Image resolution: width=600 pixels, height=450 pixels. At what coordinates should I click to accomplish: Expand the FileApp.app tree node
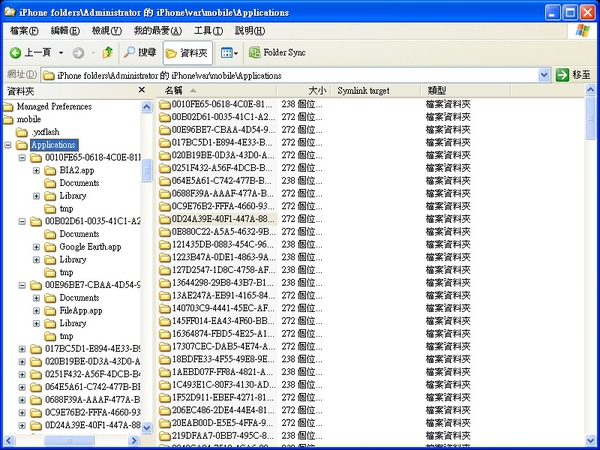pos(36,311)
